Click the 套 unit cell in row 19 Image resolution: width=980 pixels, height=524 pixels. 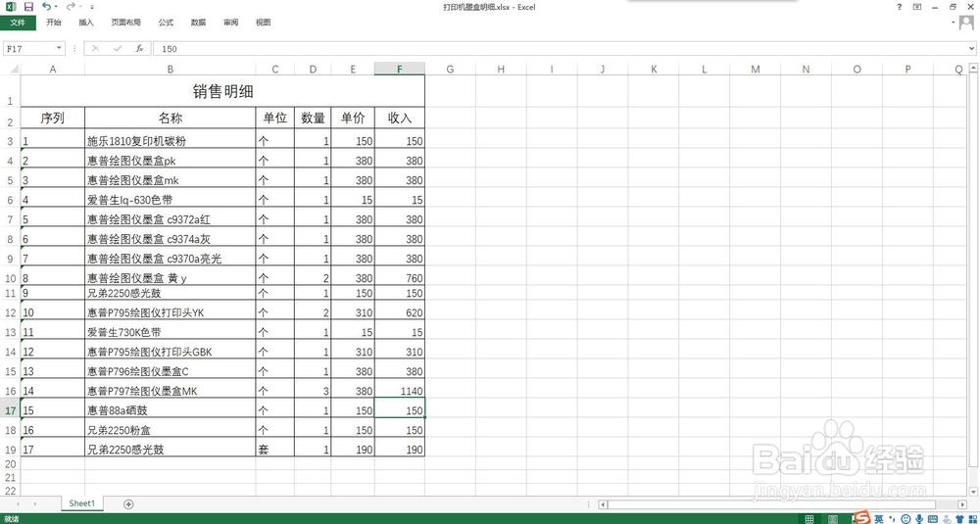click(275, 448)
